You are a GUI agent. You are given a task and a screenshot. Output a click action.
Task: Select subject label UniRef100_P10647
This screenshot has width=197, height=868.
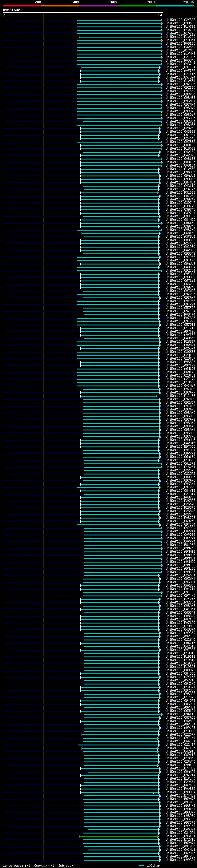tap(180, 687)
